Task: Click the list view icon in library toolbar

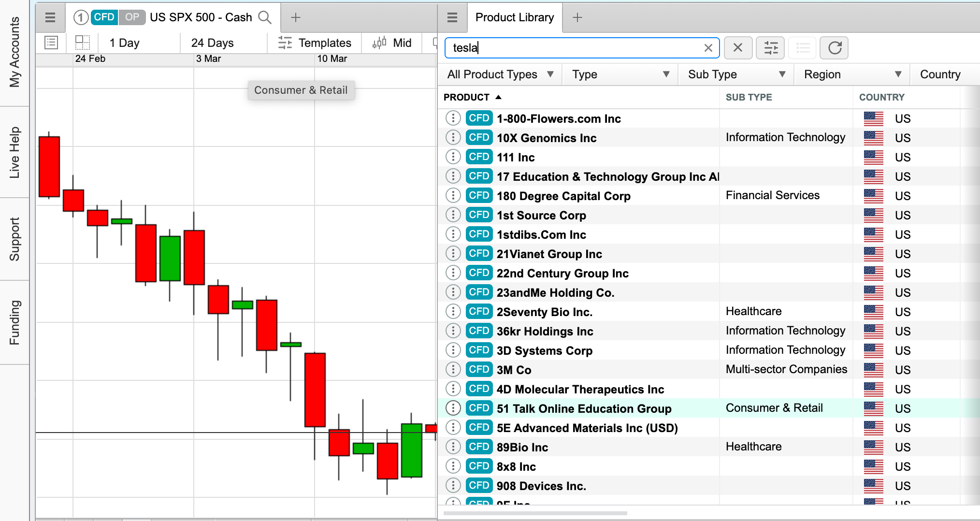Action: click(802, 48)
